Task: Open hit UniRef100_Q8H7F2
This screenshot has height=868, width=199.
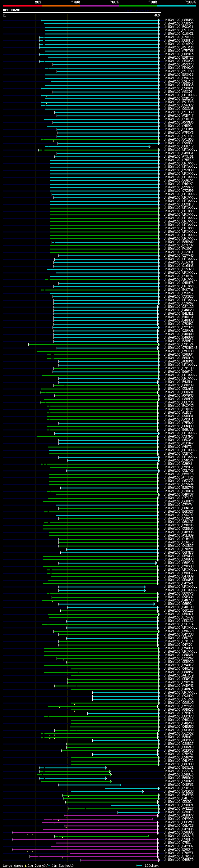Action: pyautogui.click(x=178, y=146)
